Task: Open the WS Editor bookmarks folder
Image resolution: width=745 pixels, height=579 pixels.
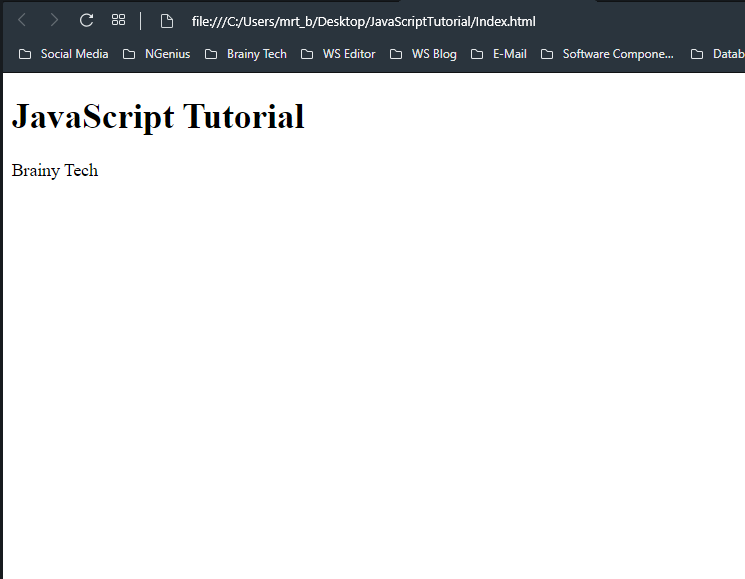Action: click(338, 54)
